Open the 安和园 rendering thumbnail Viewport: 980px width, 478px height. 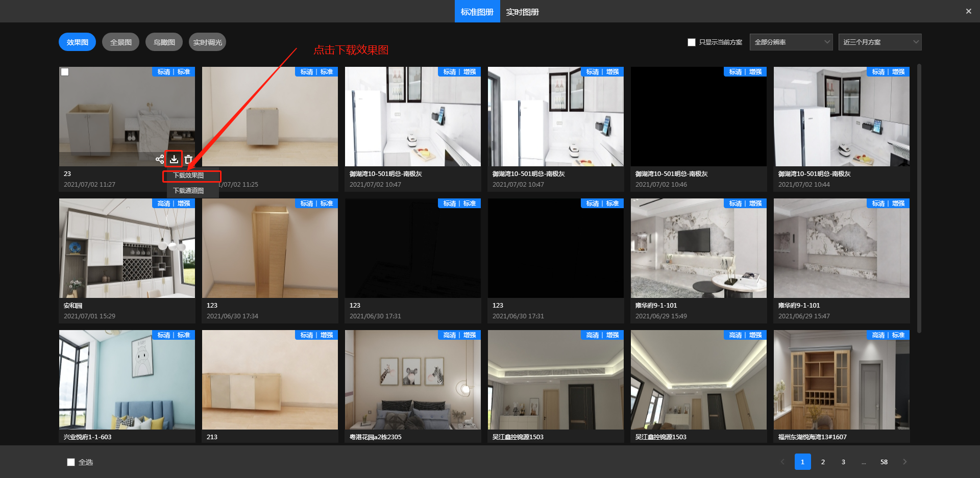(127, 248)
